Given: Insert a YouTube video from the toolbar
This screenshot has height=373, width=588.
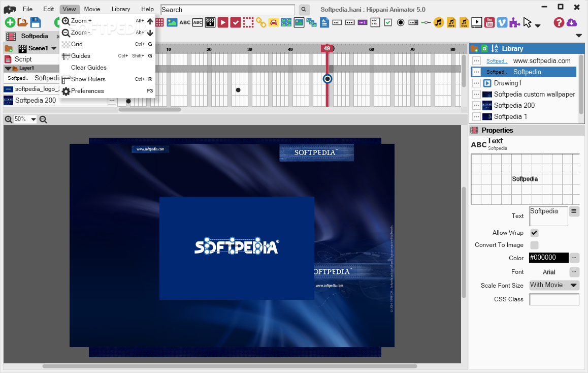Looking at the screenshot, I should coord(489,22).
